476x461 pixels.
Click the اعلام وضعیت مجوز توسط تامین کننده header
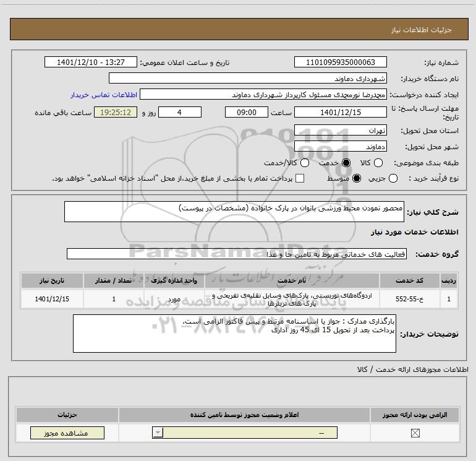244,415
